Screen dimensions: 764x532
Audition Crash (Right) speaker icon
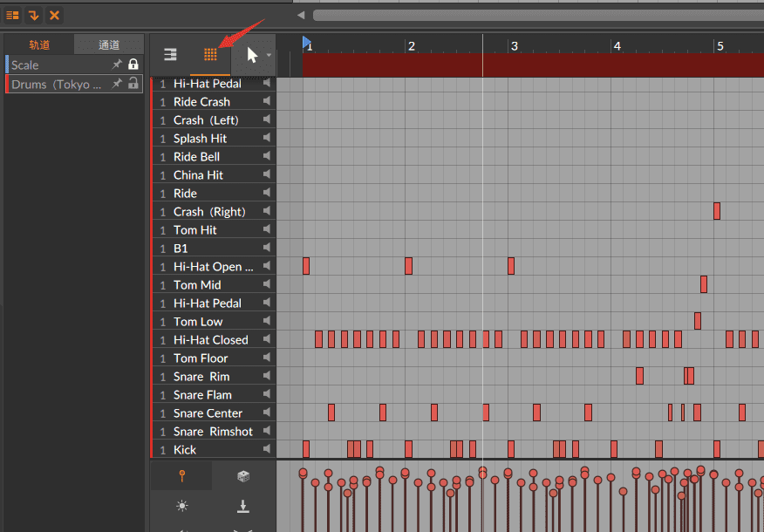267,211
